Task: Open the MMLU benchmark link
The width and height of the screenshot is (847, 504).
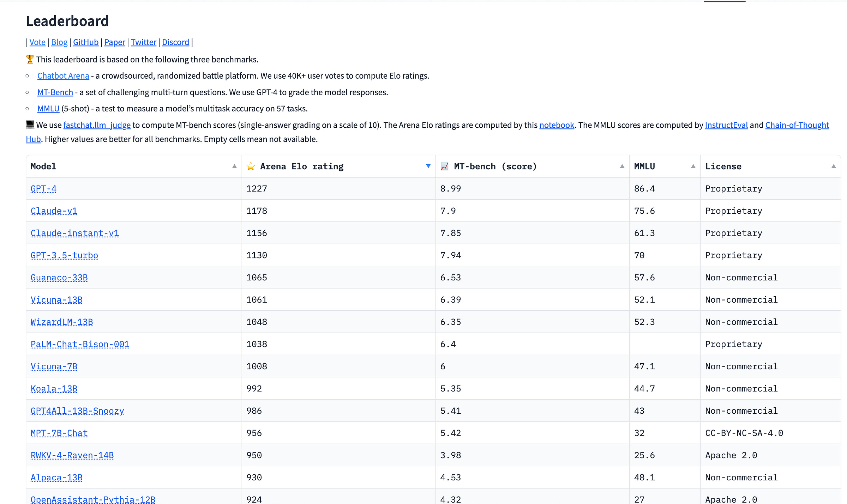Action: point(48,109)
